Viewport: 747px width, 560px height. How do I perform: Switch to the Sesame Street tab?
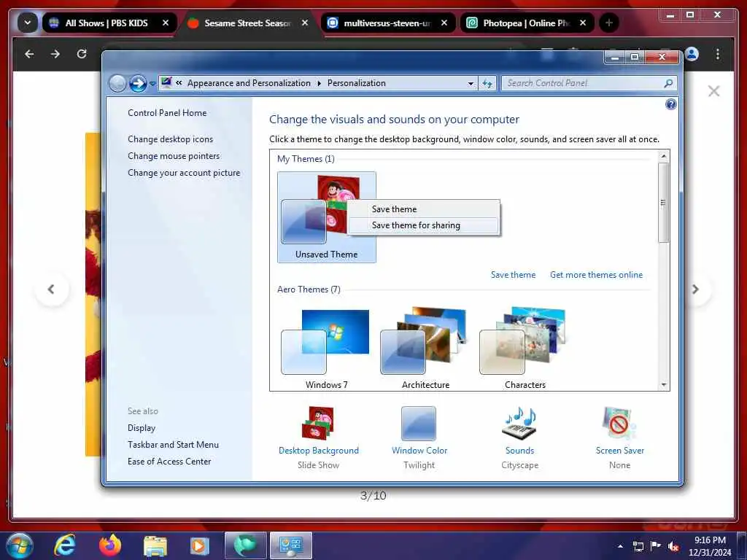(247, 23)
